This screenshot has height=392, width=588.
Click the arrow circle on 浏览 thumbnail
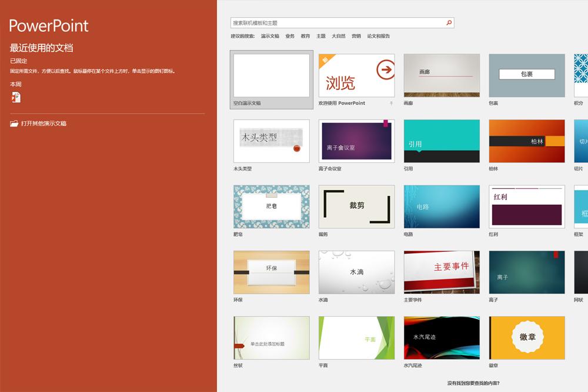[385, 69]
